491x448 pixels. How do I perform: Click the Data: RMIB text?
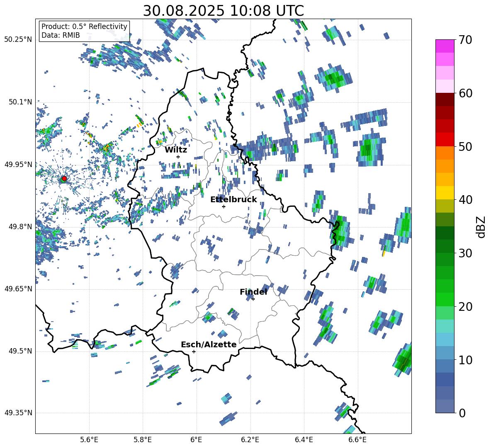[x=61, y=35]
